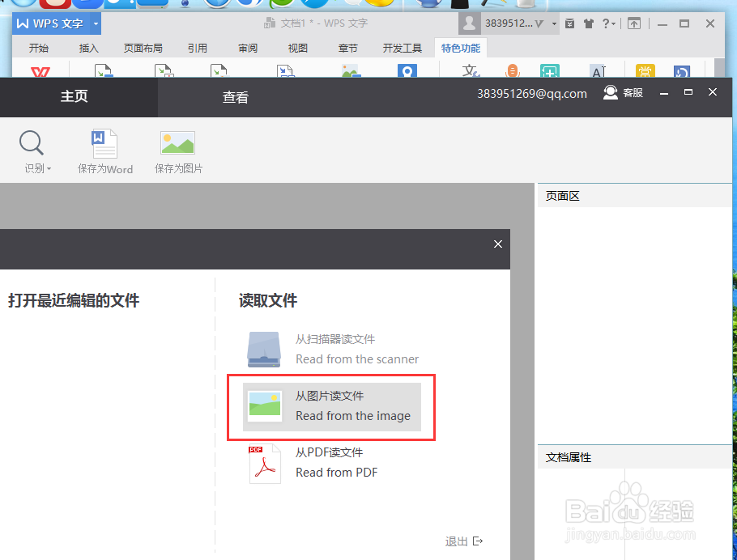This screenshot has height=560, width=737.
Task: Click the 客服 headset support icon
Action: (x=610, y=93)
